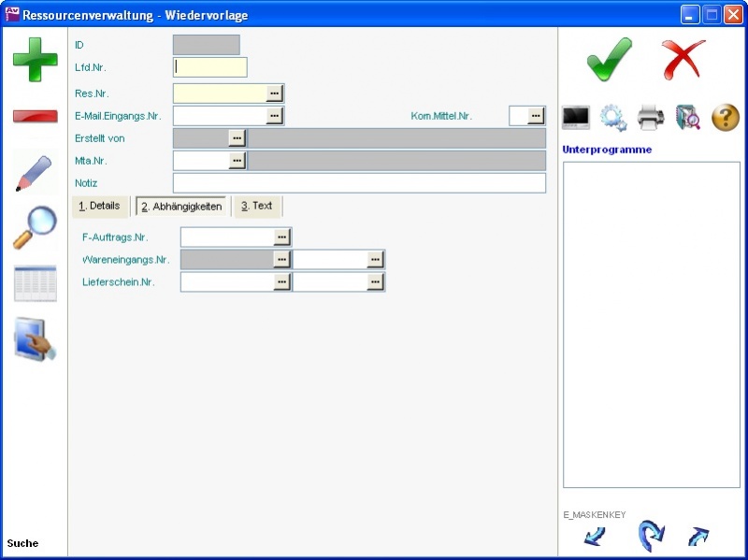Open the printer icon
Image resolution: width=748 pixels, height=560 pixels.
click(651, 117)
